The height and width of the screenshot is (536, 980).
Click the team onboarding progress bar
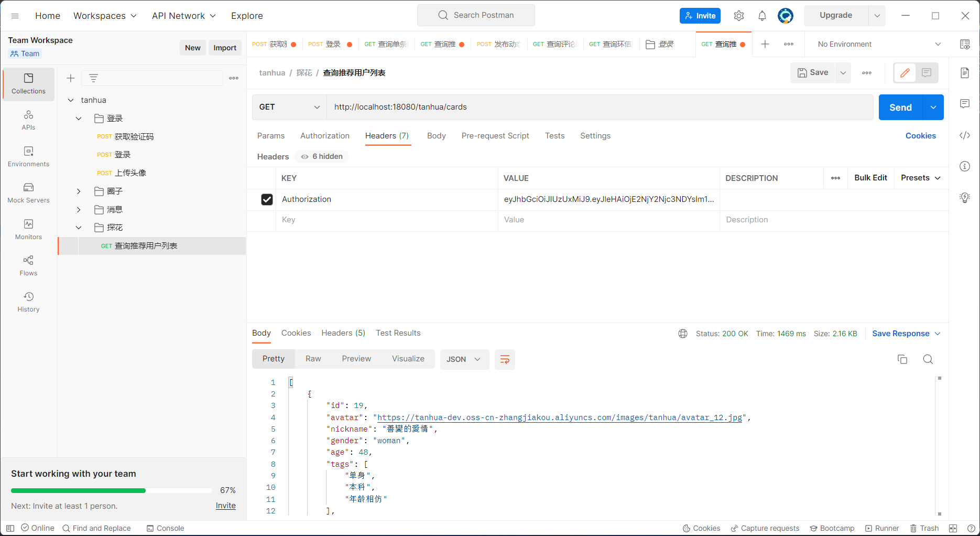(111, 491)
